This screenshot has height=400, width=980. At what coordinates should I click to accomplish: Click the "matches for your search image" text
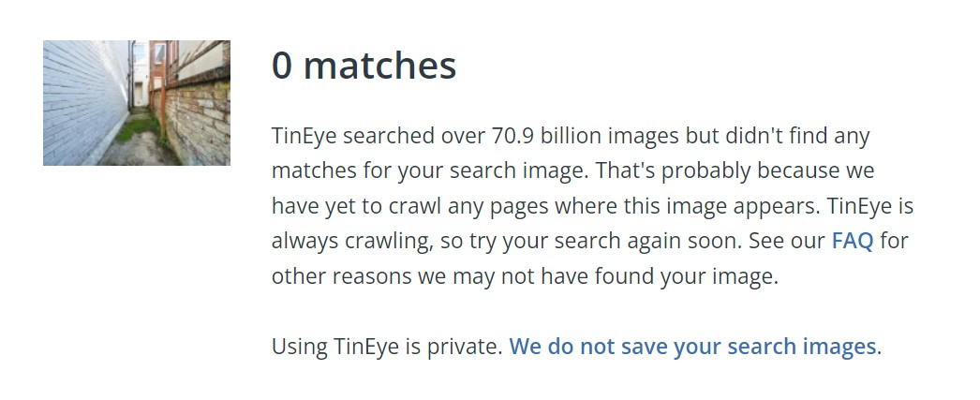(x=431, y=171)
